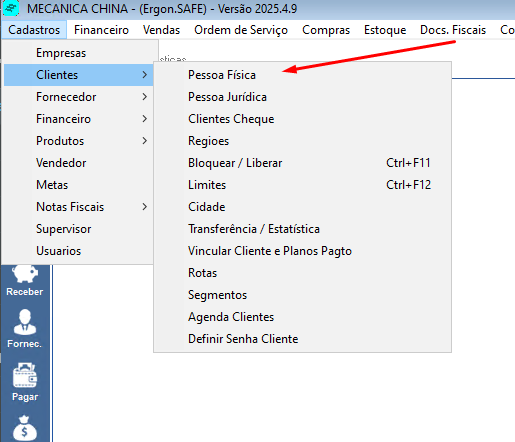Open the Vendas menu in menu bar
The height and width of the screenshot is (442, 515).
(x=161, y=30)
